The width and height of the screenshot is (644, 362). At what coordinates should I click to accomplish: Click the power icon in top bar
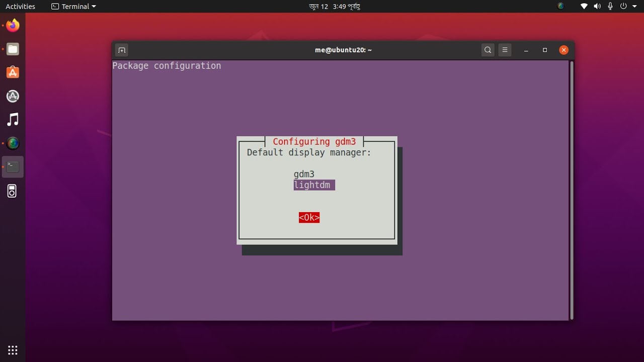coord(623,7)
